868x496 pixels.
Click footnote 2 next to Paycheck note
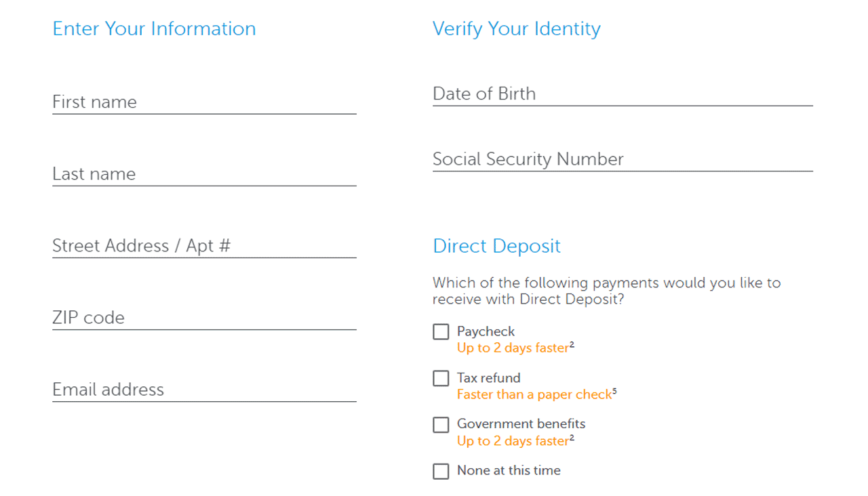pos(570,344)
